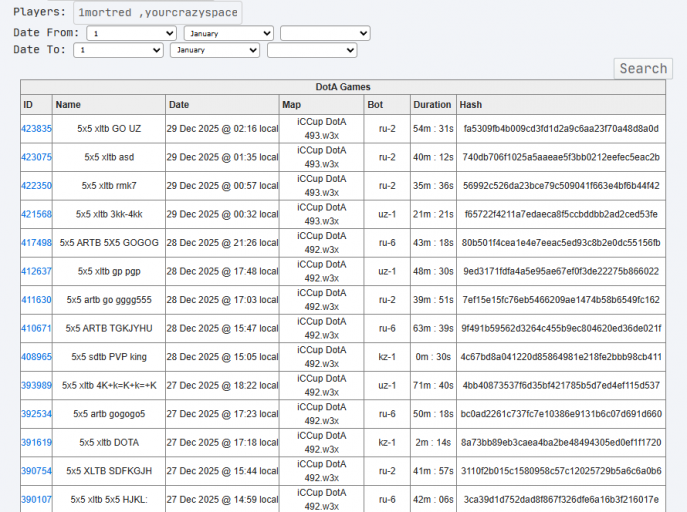Select game name '5x5 xltb gp pgp'
The image size is (687, 512).
109,272
